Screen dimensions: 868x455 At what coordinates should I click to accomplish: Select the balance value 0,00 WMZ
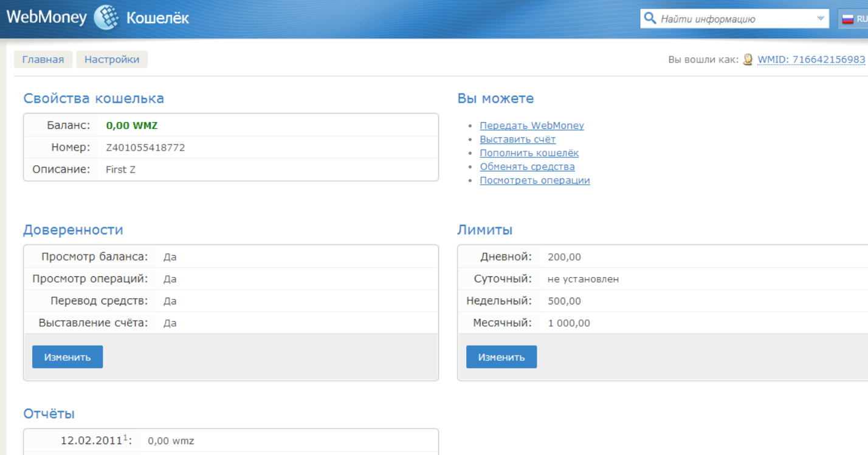(132, 126)
